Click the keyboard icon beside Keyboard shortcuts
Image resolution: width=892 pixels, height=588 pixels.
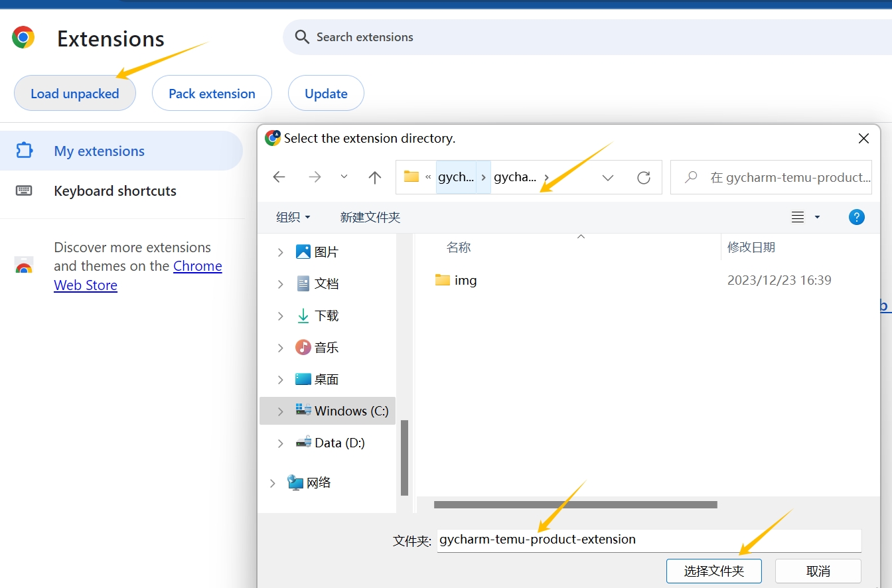click(24, 190)
